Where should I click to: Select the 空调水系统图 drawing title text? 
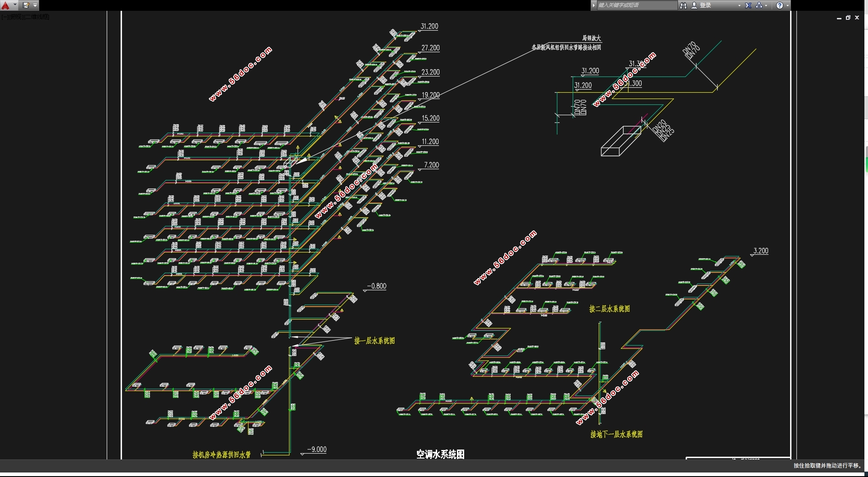[440, 454]
